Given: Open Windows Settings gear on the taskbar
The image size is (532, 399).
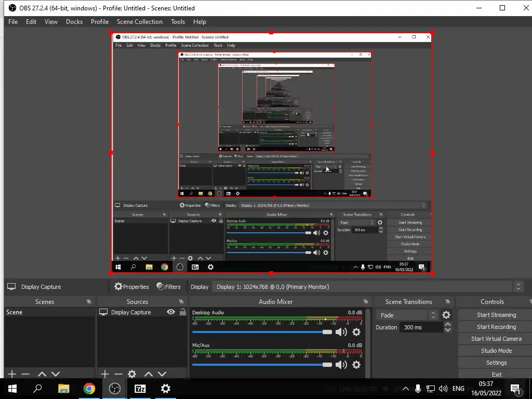Looking at the screenshot, I should 165,389.
